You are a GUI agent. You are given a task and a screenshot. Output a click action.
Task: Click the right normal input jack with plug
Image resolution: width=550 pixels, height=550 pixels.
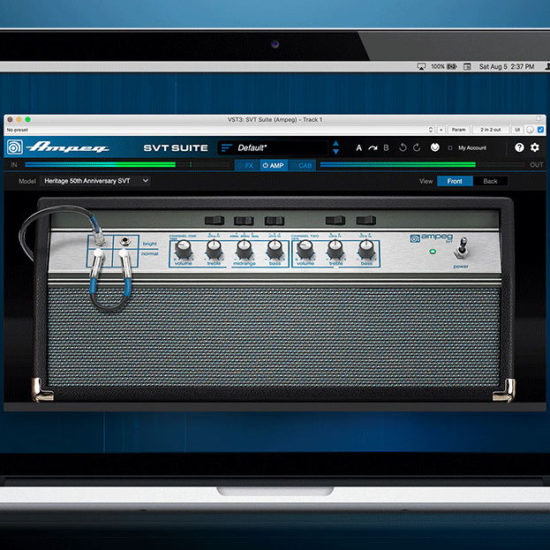pyautogui.click(x=124, y=253)
